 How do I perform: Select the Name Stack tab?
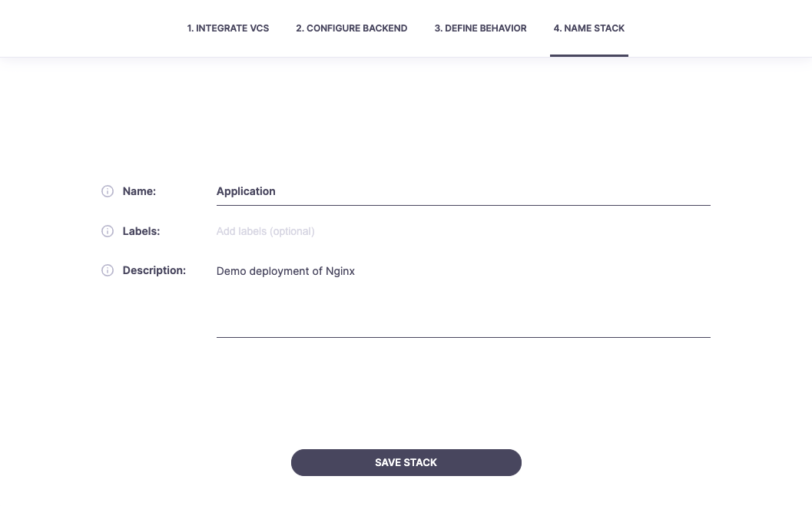point(589,28)
